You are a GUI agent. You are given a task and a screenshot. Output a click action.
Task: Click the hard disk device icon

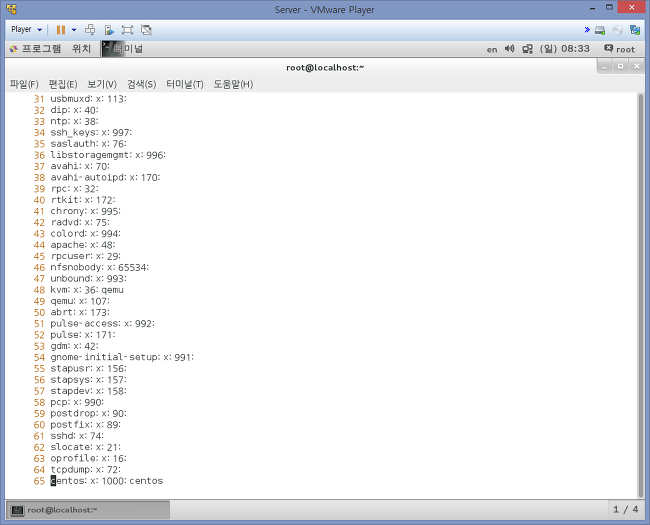click(x=600, y=30)
